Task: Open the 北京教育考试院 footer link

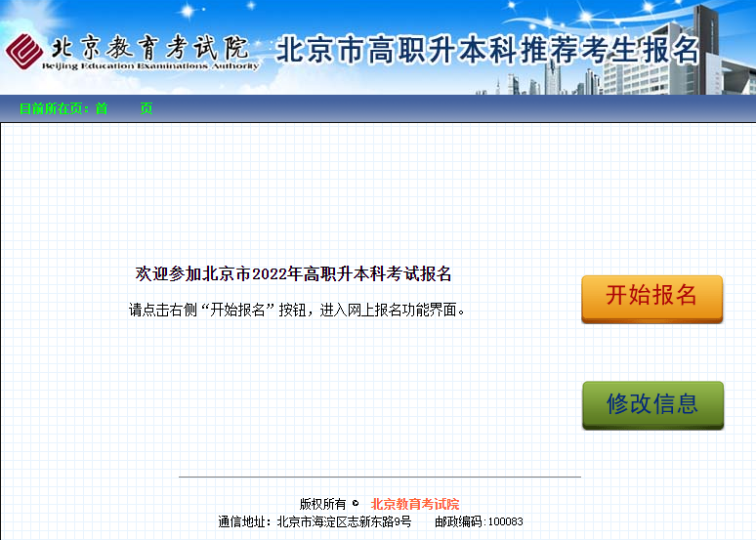Action: (415, 504)
